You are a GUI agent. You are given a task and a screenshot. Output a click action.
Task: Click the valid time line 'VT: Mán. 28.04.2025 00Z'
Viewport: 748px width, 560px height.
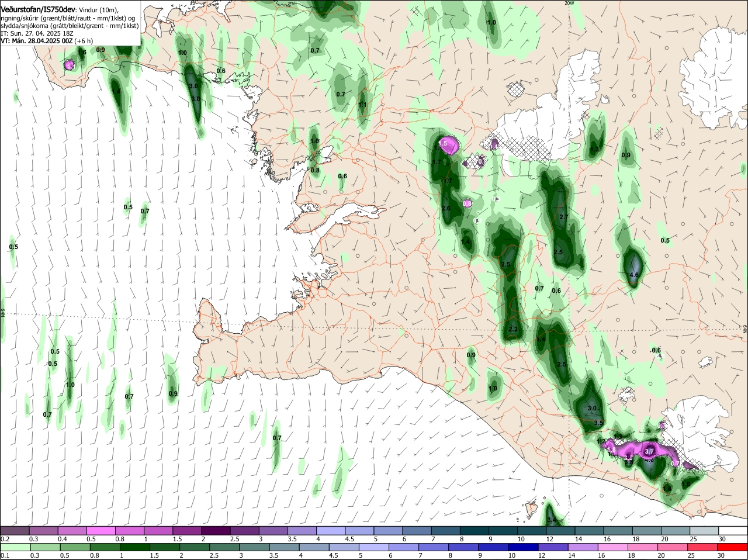36,41
